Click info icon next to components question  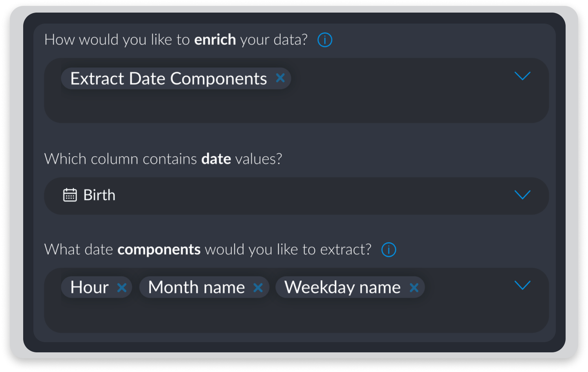389,250
